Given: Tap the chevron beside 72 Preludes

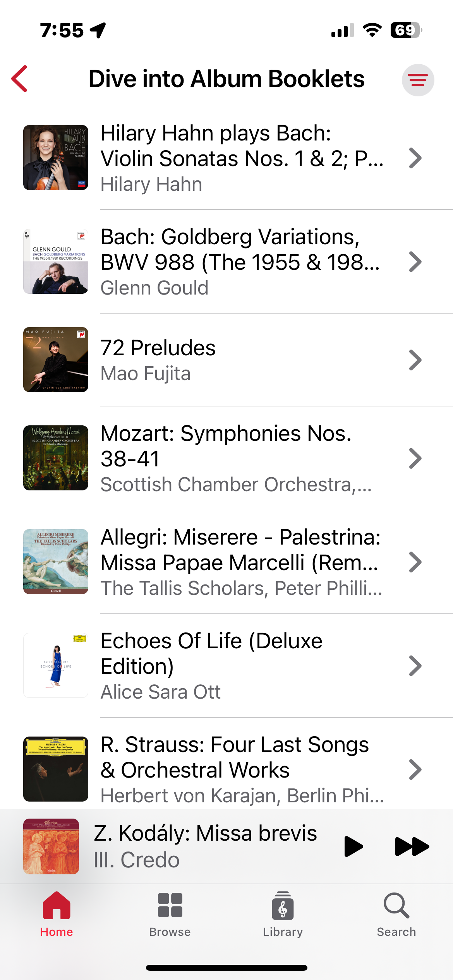Looking at the screenshot, I should coord(415,360).
